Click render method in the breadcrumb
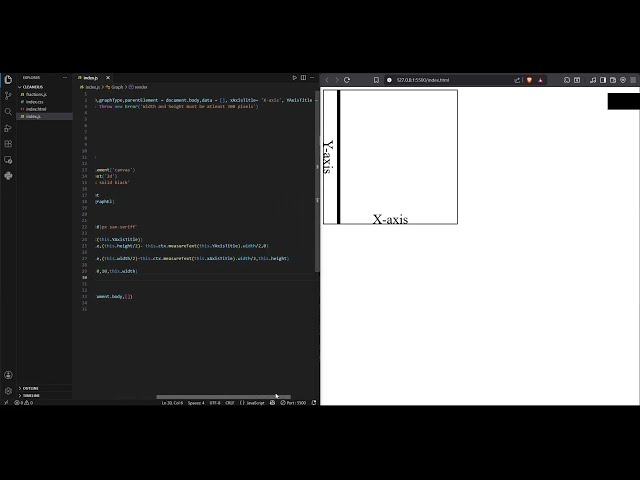640x480 pixels. point(140,87)
